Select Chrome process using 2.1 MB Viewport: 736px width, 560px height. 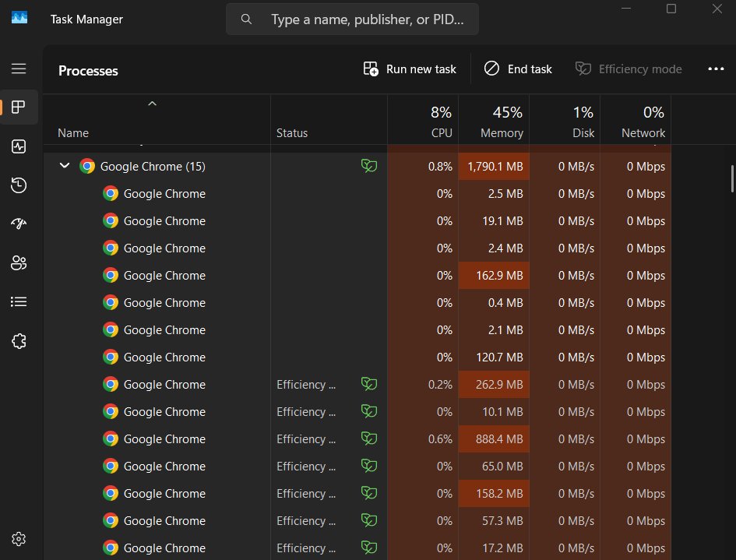(357, 329)
